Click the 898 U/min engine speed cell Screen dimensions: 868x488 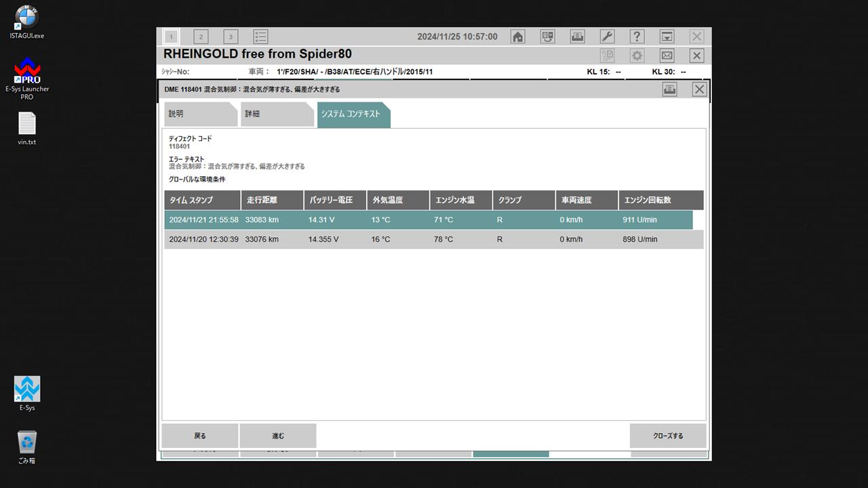tap(640, 239)
